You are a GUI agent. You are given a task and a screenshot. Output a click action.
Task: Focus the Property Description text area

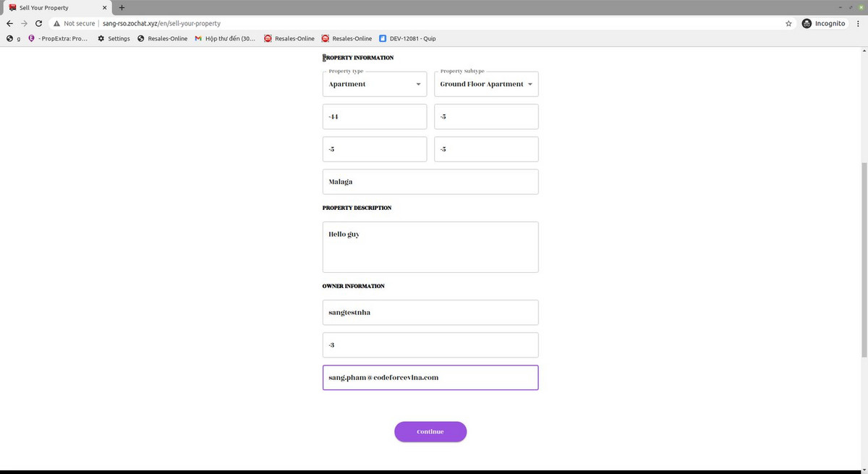[x=430, y=247]
